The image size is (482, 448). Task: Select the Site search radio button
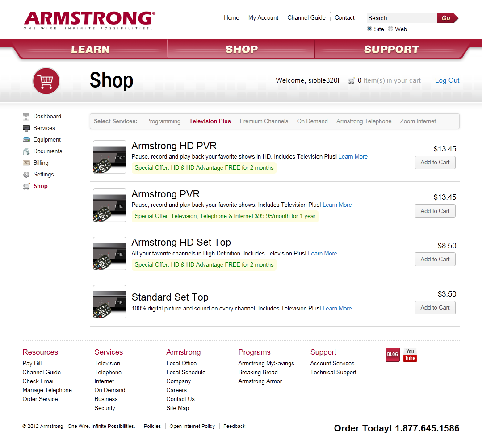[x=369, y=29]
